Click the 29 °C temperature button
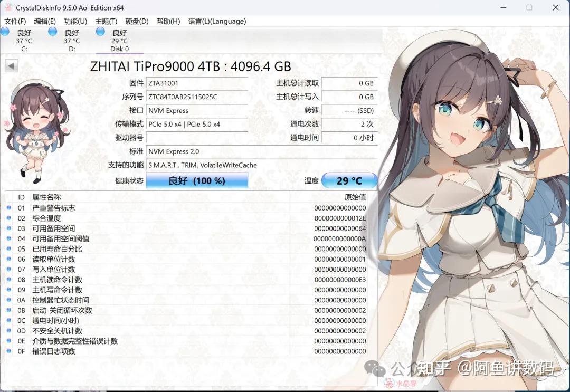Viewport: 570px width, 392px height. 349,180
